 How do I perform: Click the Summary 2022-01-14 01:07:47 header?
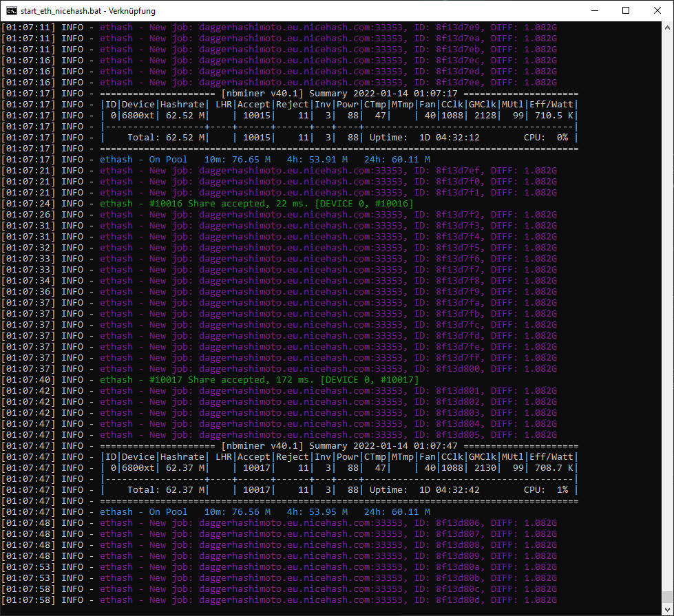coord(339,446)
